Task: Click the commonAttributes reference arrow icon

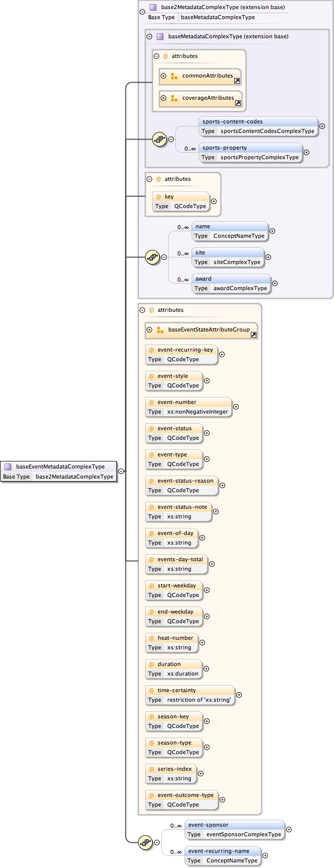Action: [237, 81]
